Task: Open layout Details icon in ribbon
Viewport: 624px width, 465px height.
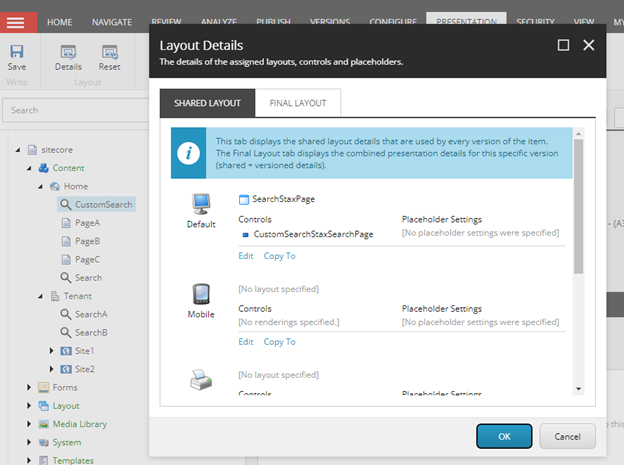Action: tap(68, 52)
